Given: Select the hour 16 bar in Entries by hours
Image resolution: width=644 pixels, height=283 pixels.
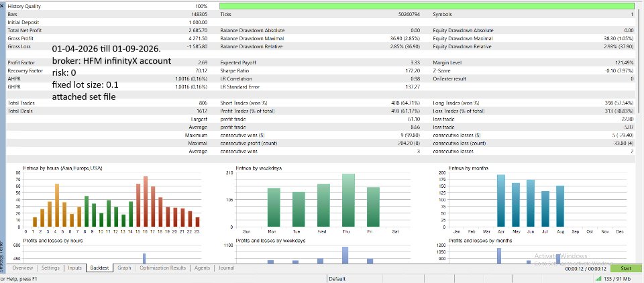Looking at the screenshot, I should tap(146, 202).
